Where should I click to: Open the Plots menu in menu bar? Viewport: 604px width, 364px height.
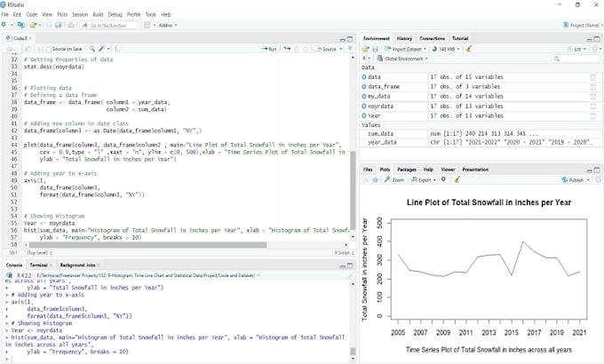pyautogui.click(x=62, y=14)
